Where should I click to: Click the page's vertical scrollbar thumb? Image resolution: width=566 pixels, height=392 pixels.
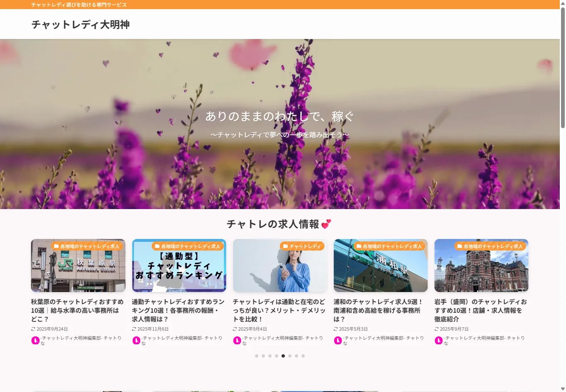click(563, 66)
